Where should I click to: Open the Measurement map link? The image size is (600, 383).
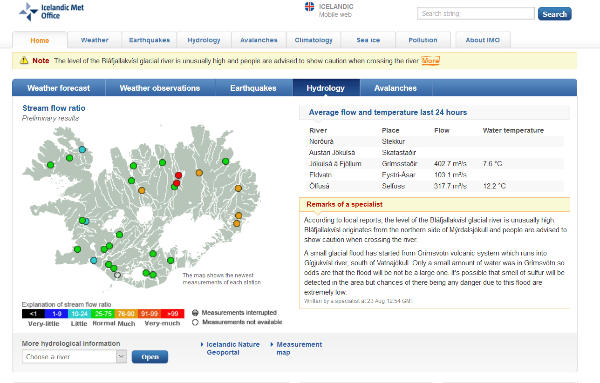299,348
